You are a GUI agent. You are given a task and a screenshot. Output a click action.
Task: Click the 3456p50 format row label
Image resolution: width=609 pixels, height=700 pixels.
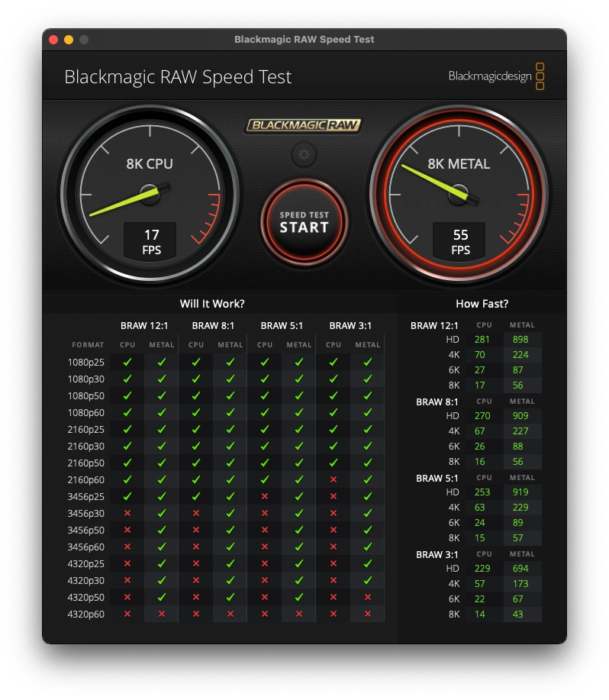85,531
